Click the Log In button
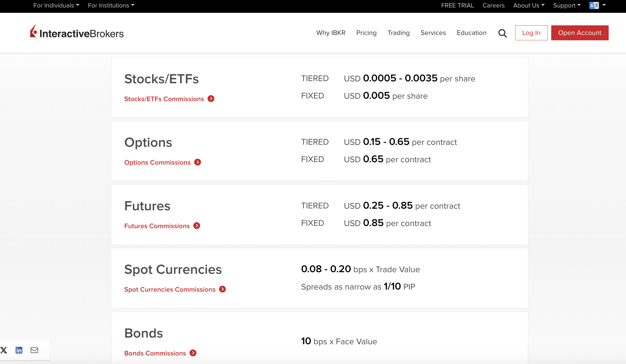 tap(531, 33)
